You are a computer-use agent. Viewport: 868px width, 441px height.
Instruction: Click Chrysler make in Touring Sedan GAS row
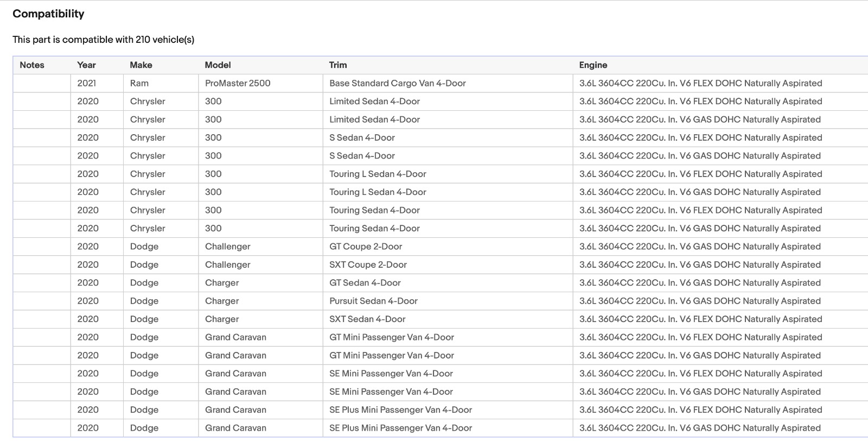[148, 229]
